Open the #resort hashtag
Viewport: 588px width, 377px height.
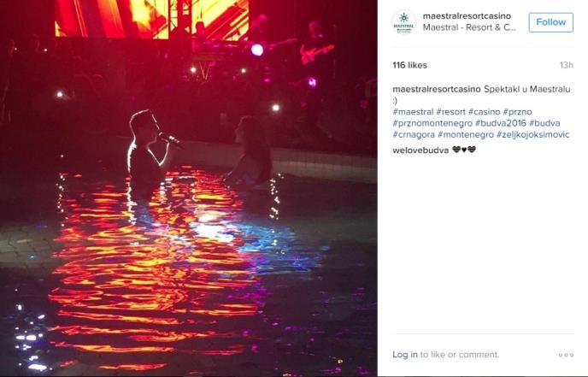tap(450, 112)
